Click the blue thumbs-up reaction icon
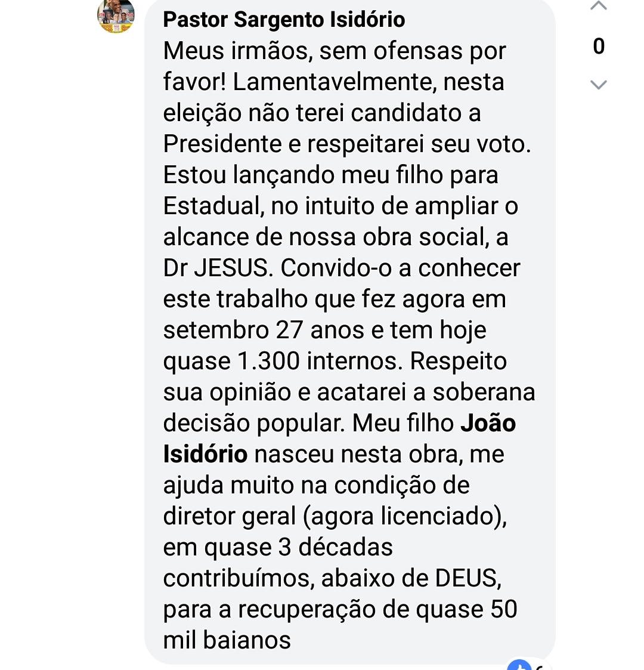 (518, 665)
